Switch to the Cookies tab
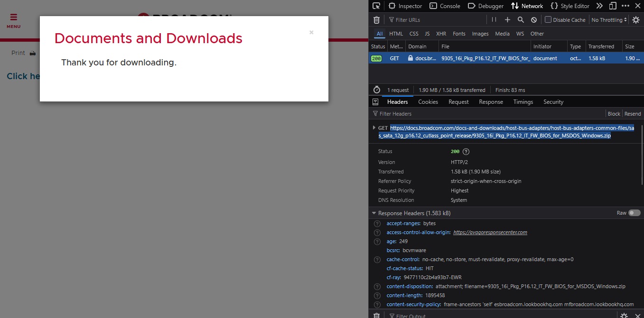This screenshot has height=318, width=644. pyautogui.click(x=428, y=102)
